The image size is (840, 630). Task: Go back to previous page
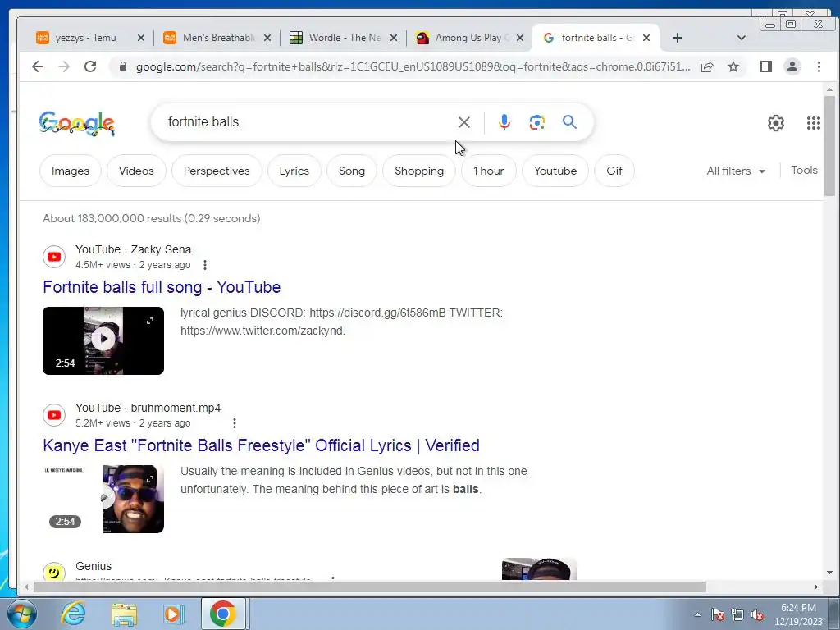pos(38,66)
